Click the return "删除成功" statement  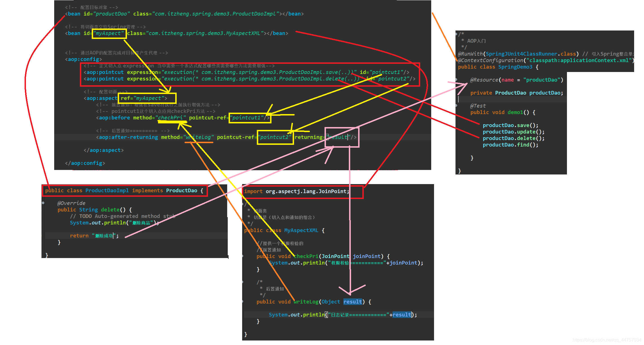pyautogui.click(x=94, y=236)
